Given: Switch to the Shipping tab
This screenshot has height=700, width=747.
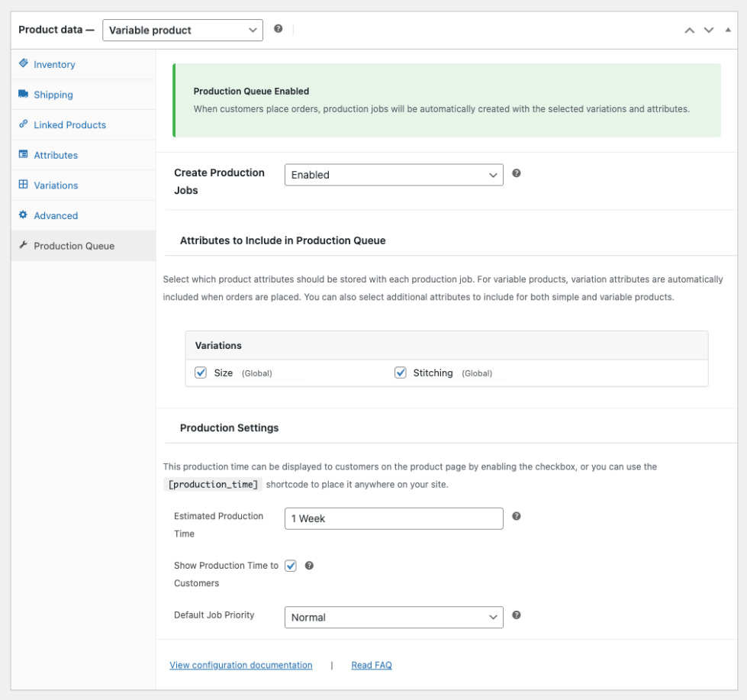Looking at the screenshot, I should click(x=53, y=95).
